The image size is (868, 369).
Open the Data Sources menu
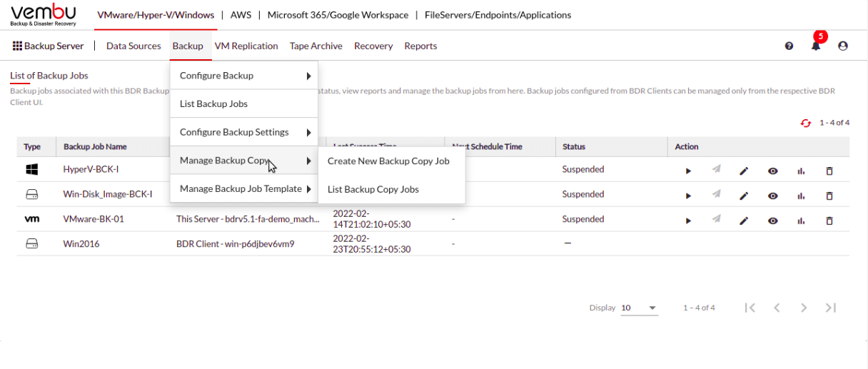(133, 46)
